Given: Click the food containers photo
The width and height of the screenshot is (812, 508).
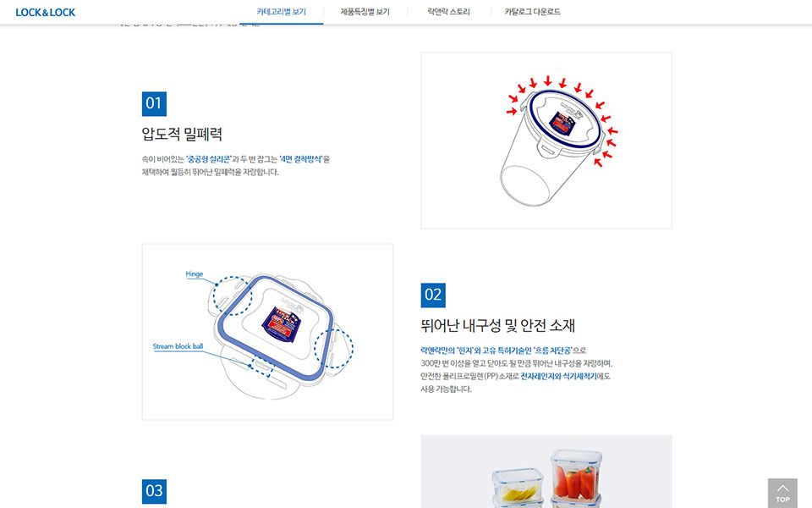Looking at the screenshot, I should click(x=546, y=472).
